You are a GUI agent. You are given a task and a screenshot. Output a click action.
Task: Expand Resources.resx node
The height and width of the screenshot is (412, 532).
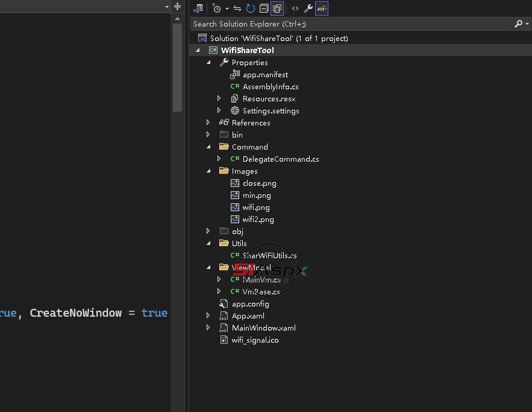point(219,98)
